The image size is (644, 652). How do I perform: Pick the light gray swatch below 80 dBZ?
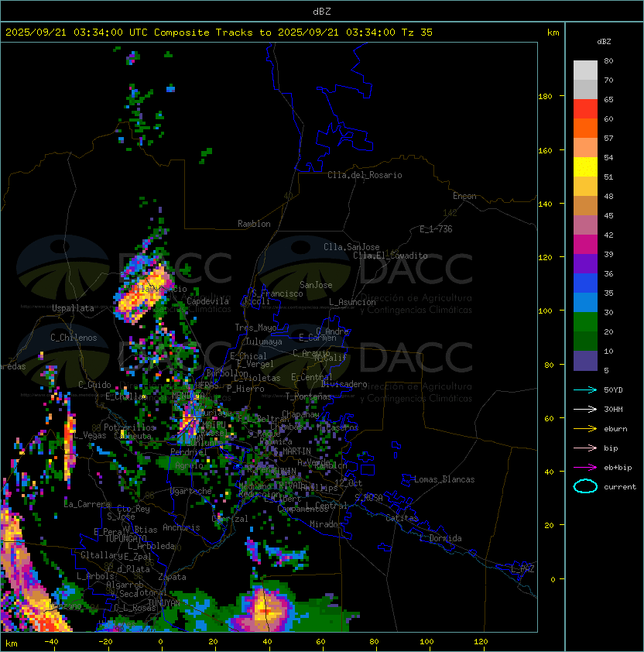pos(585,70)
